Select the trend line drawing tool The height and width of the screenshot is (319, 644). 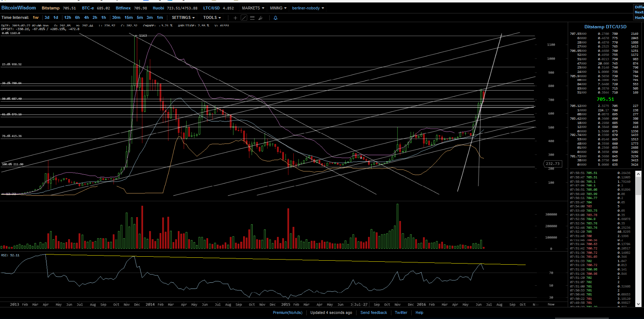(244, 18)
